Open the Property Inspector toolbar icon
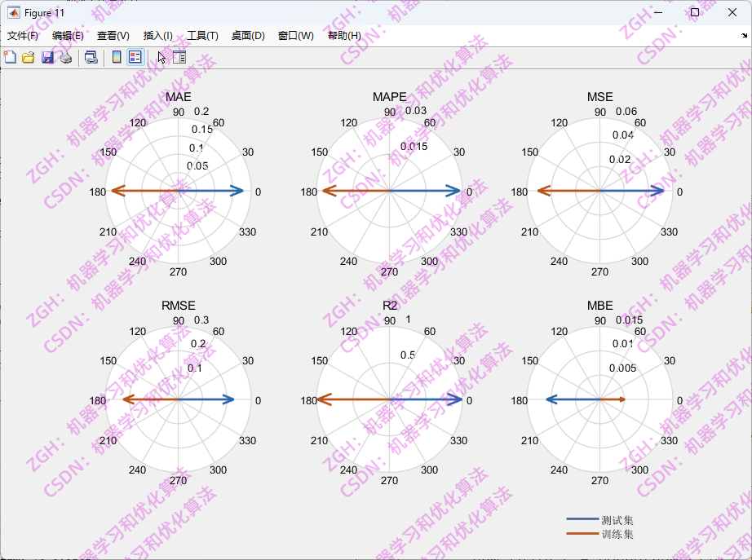This screenshot has width=752, height=560. pos(179,58)
